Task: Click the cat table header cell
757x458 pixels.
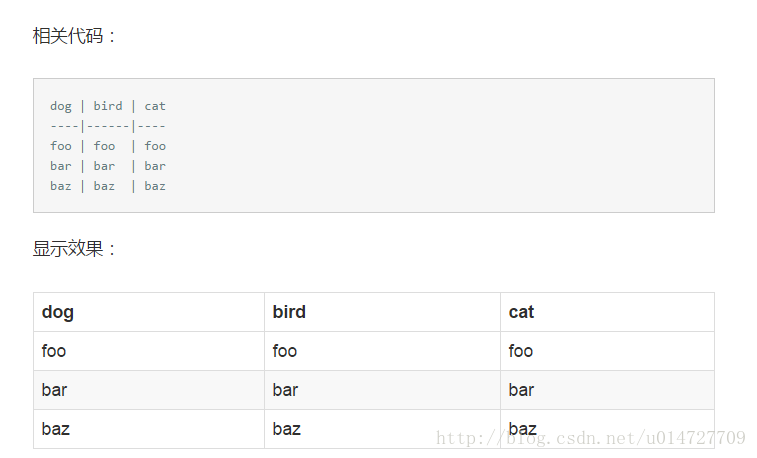Action: pyautogui.click(x=607, y=312)
